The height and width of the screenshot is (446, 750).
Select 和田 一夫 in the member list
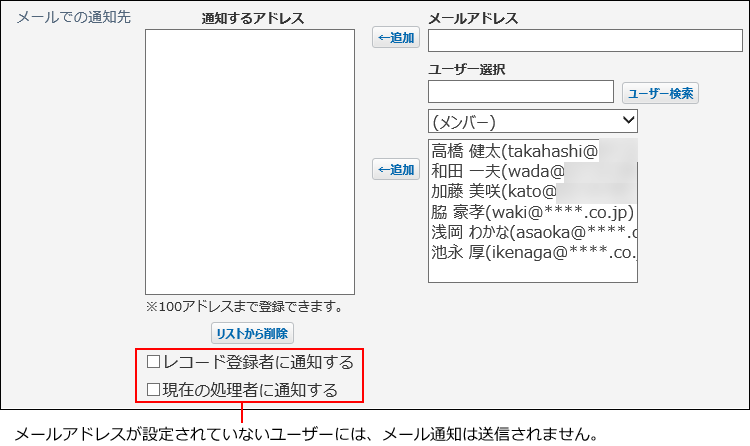[x=532, y=171]
